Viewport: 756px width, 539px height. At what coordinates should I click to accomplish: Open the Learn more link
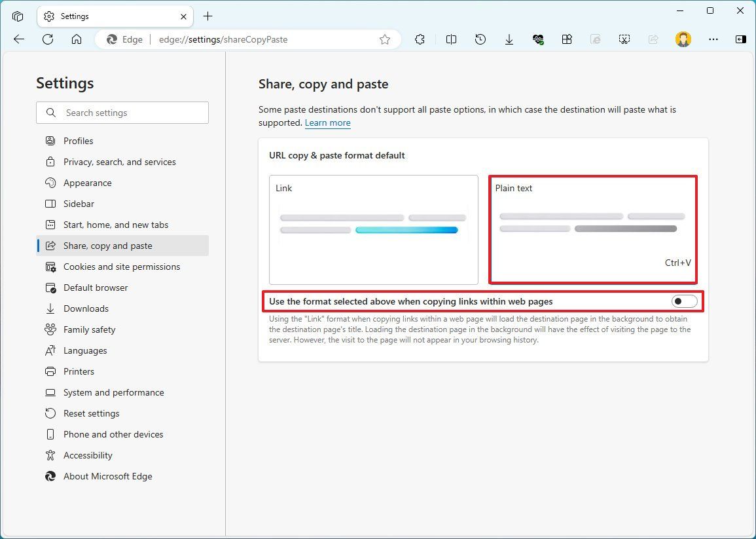(x=327, y=123)
